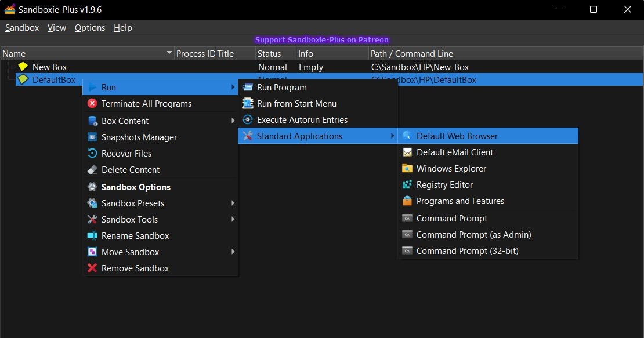Open the Help menu
Image resolution: width=644 pixels, height=338 pixels.
(x=123, y=28)
